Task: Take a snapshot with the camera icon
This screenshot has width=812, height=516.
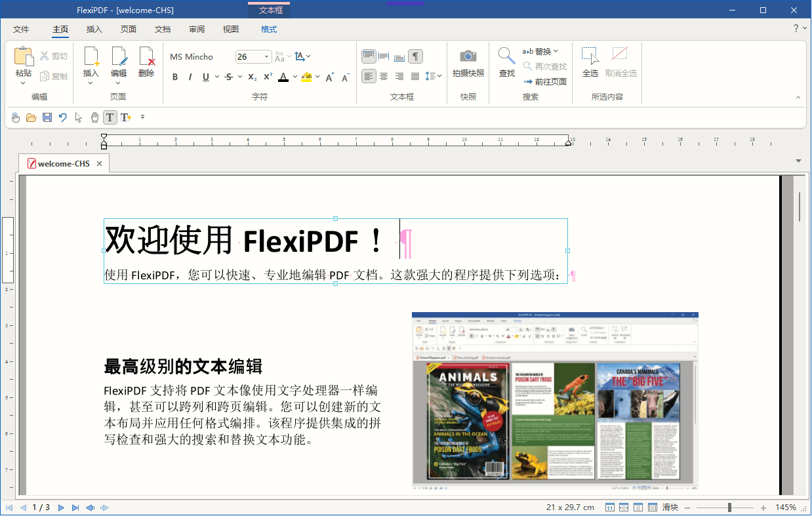Action: [x=468, y=56]
